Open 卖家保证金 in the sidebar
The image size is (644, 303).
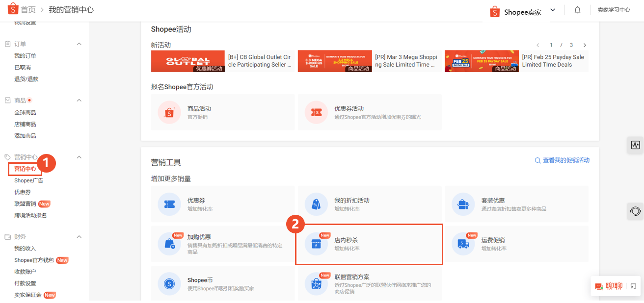28,295
